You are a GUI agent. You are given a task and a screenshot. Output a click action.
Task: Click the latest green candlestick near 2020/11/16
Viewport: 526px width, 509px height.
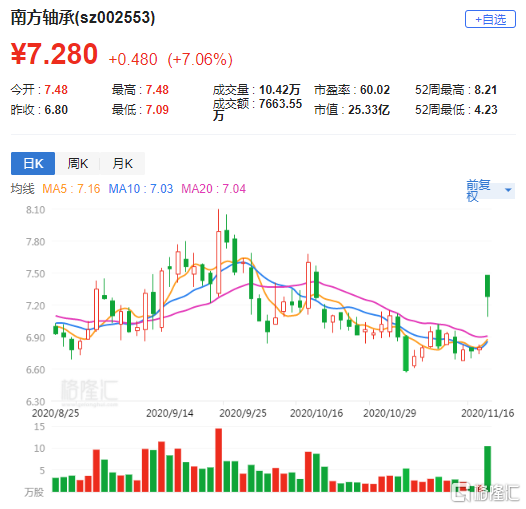click(x=487, y=286)
